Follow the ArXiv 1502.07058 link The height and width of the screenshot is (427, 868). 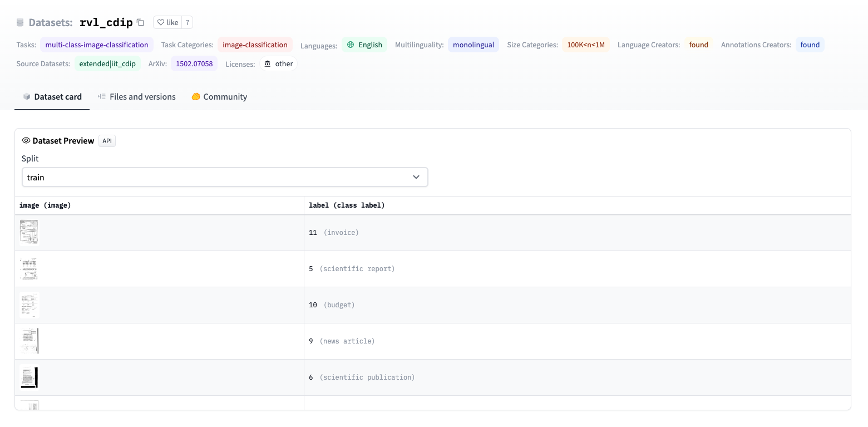pyautogui.click(x=194, y=63)
